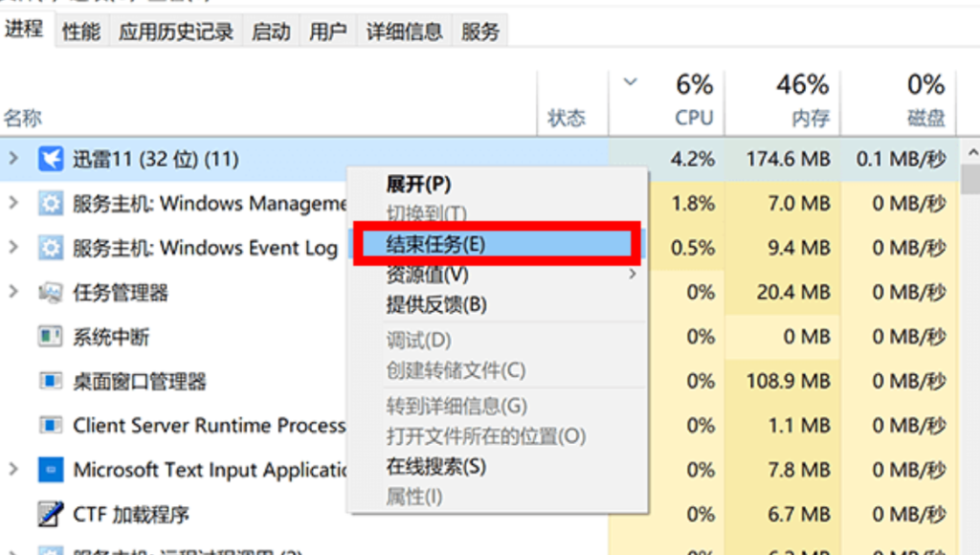Expand the 任务管理器 process row
The image size is (980, 555).
point(13,293)
